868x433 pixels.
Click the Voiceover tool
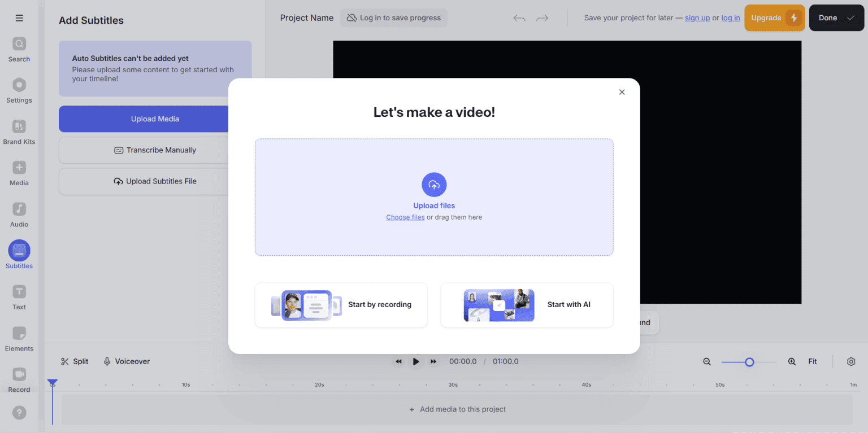(127, 362)
